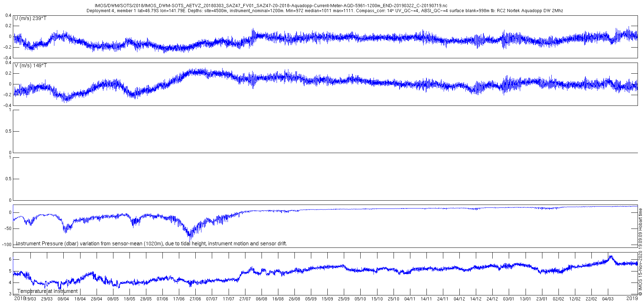This screenshot has height=304, width=644.
Task: Select the '08/04' date tick label
Action: point(63,299)
